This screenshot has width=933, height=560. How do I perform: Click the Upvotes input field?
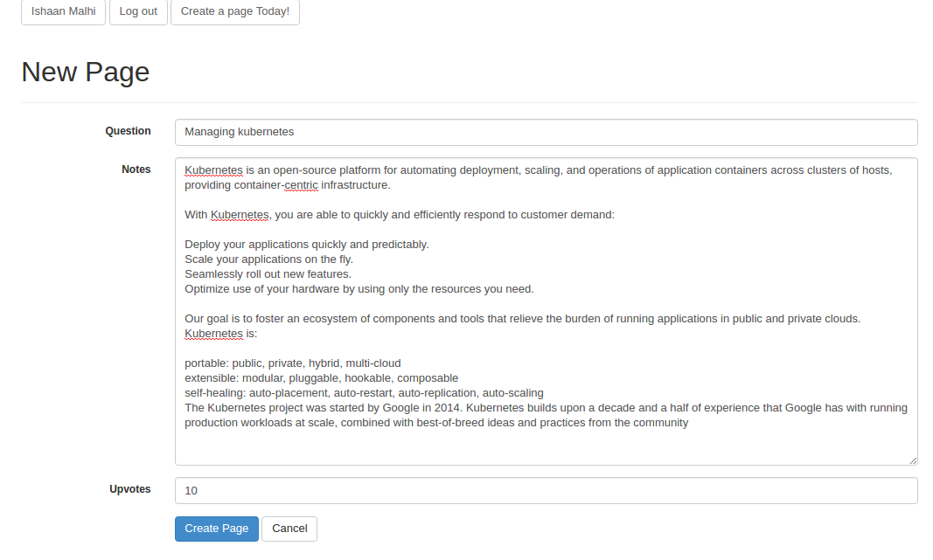point(546,490)
